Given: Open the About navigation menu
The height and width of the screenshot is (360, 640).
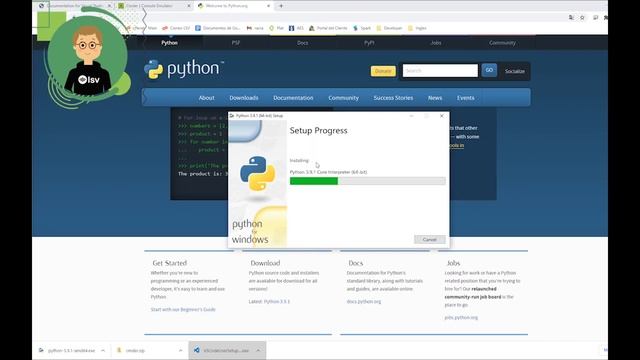Looking at the screenshot, I should pos(207,98).
